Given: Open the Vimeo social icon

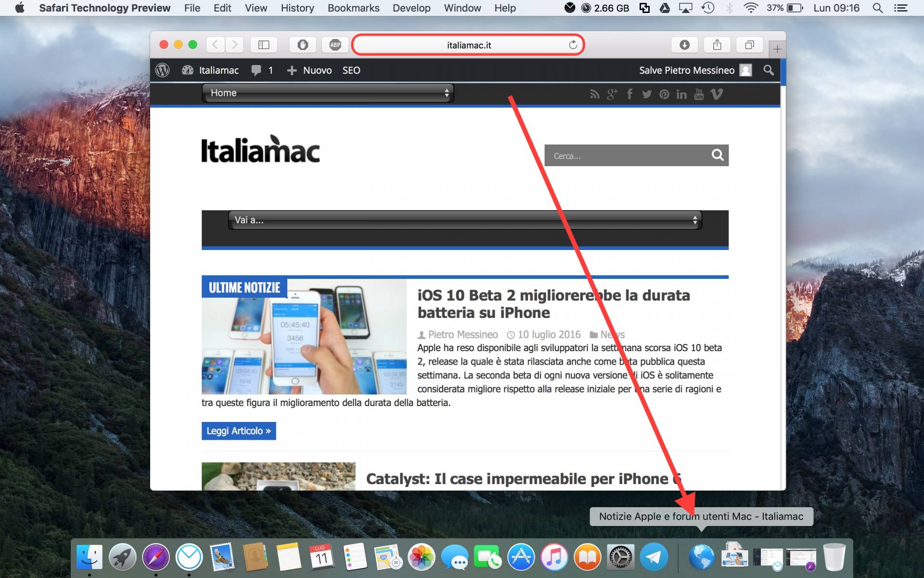Looking at the screenshot, I should [717, 94].
